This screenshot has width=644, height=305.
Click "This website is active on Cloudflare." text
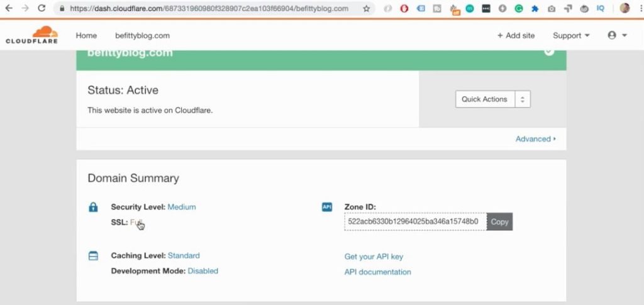150,111
